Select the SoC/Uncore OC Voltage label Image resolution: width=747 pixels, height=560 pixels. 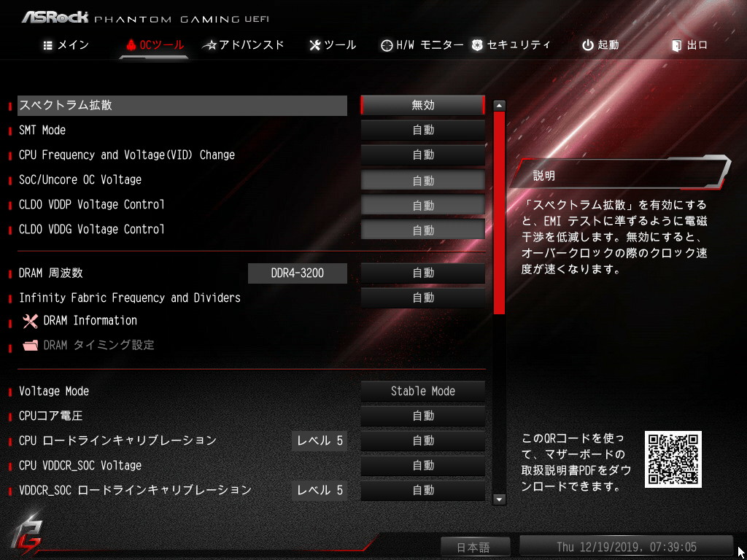80,179
